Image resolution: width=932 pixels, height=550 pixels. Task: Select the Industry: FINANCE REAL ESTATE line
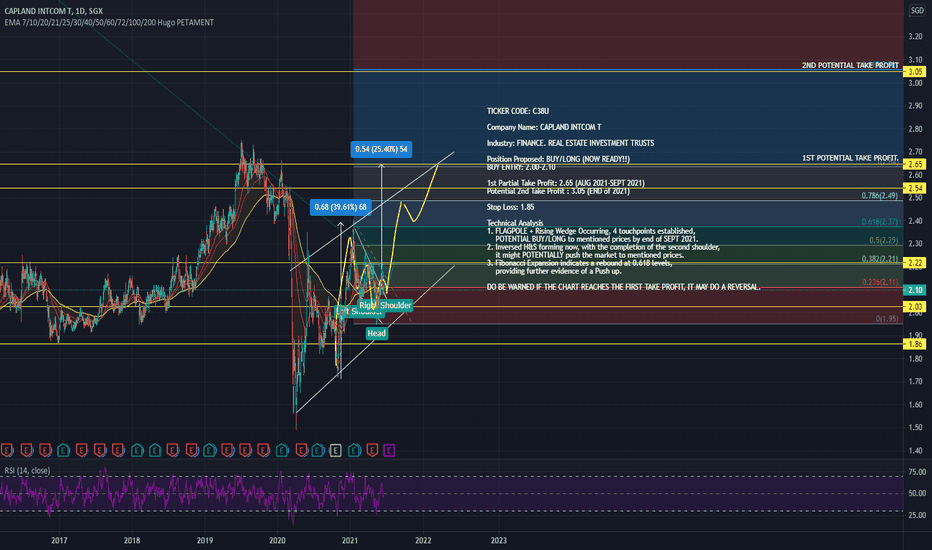pos(570,143)
